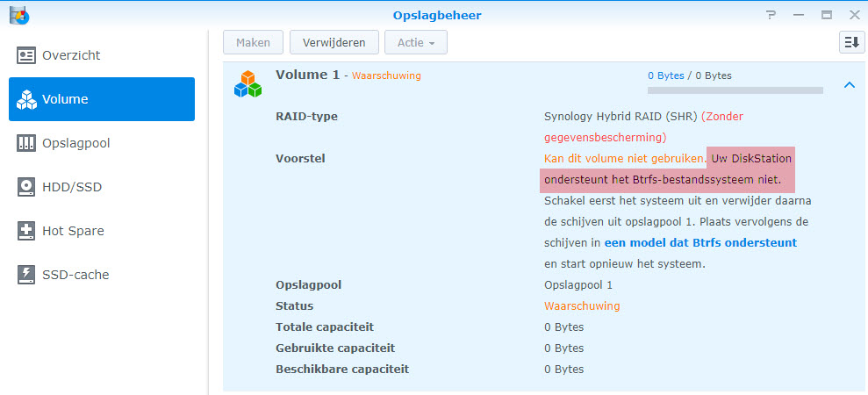
Task: Open the help question mark button
Action: coord(771,16)
